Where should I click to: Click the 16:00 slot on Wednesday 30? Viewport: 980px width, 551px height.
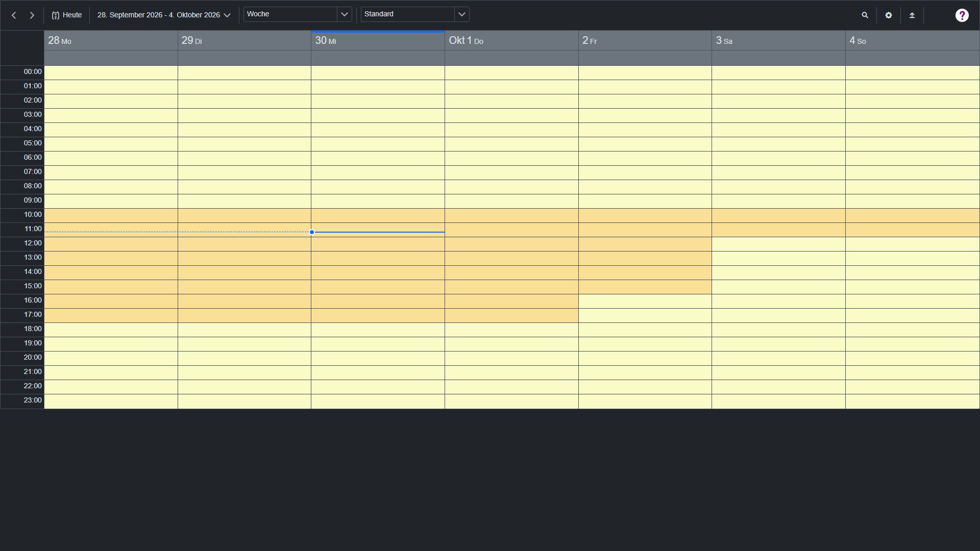click(x=378, y=301)
